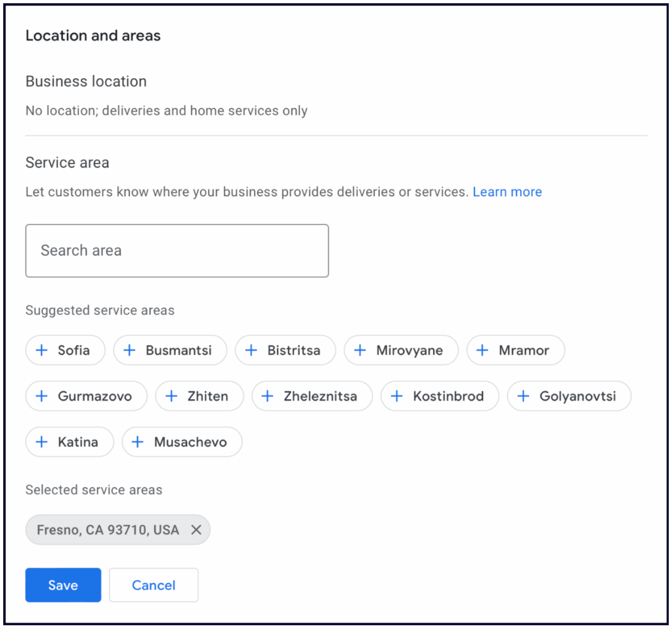Click the plus icon for Mramor
Image resolution: width=672 pixels, height=629 pixels.
pyautogui.click(x=482, y=350)
